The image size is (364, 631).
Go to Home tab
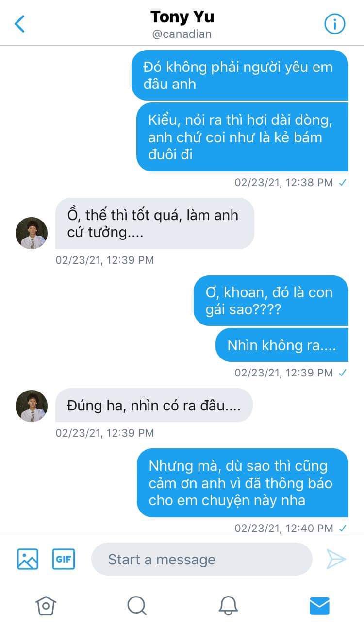pyautogui.click(x=46, y=606)
